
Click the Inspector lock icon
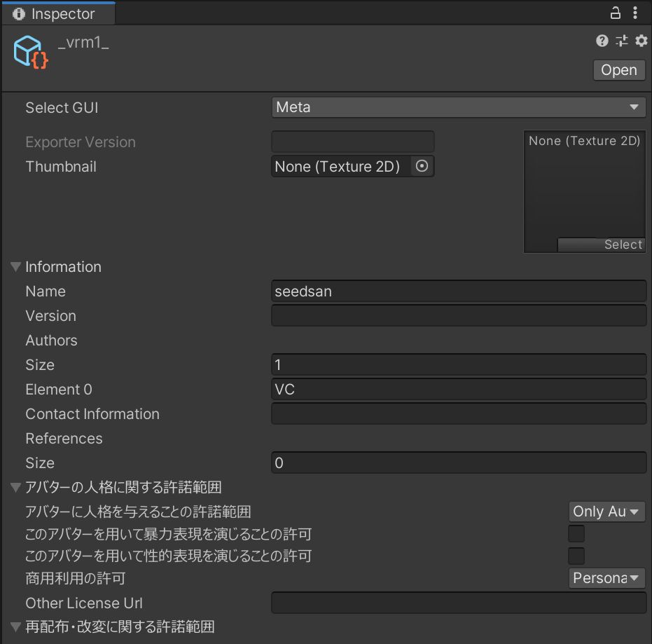616,13
